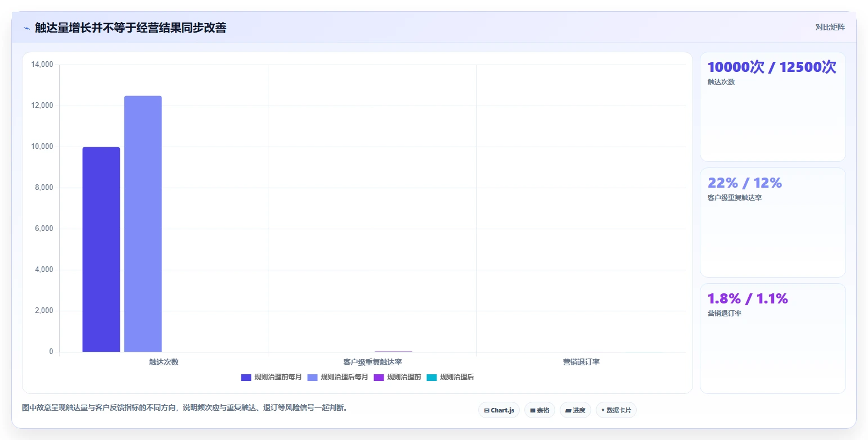868x440 pixels.
Task: Click the 22% / 12% card value
Action: point(745,183)
